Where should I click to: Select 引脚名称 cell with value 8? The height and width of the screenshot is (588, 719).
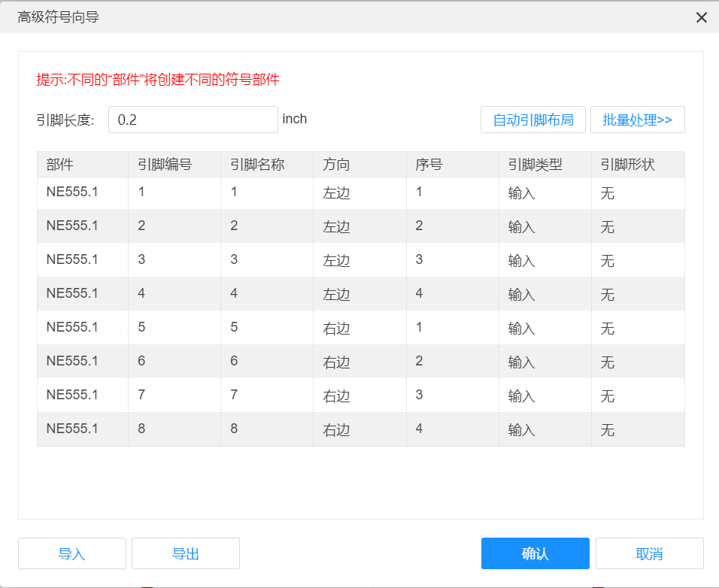tap(267, 429)
